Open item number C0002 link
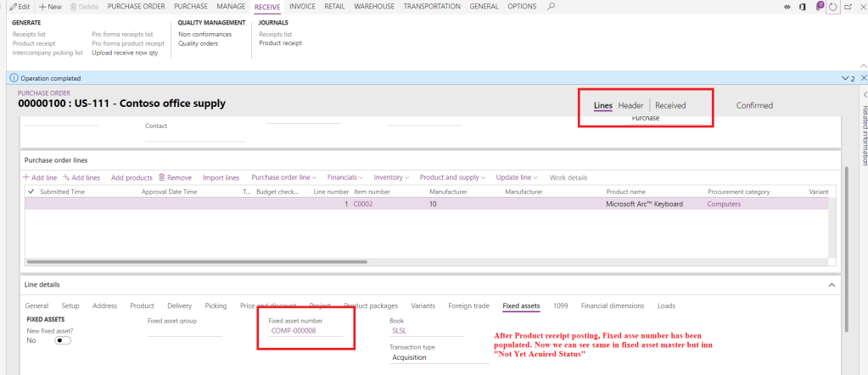The height and width of the screenshot is (375, 868). click(x=363, y=204)
